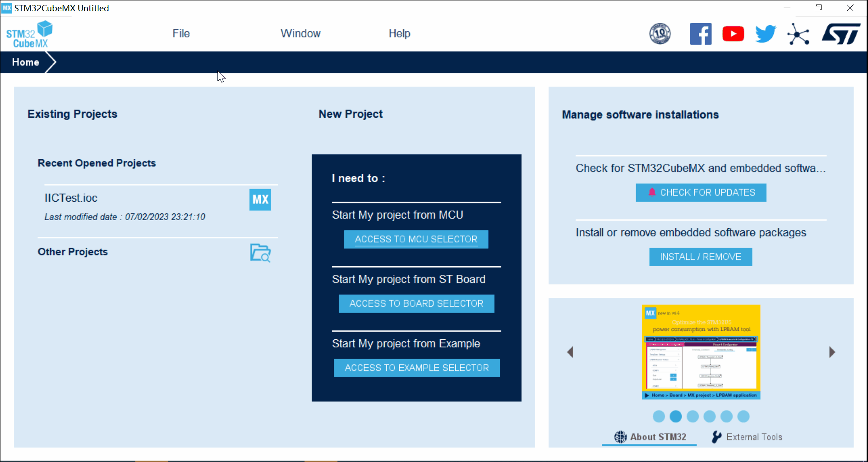The image size is (868, 462).
Task: Open the LPBAM tool promo thumbnail
Action: tap(701, 352)
